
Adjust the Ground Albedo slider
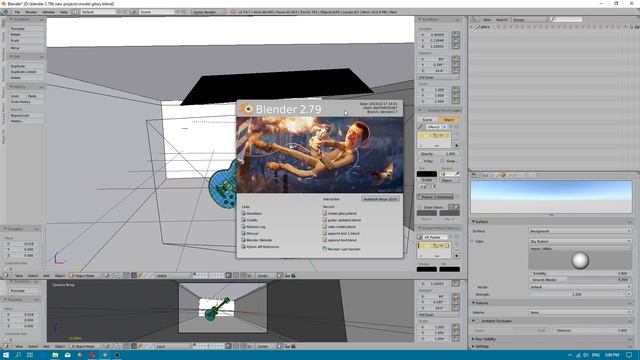pos(580,280)
